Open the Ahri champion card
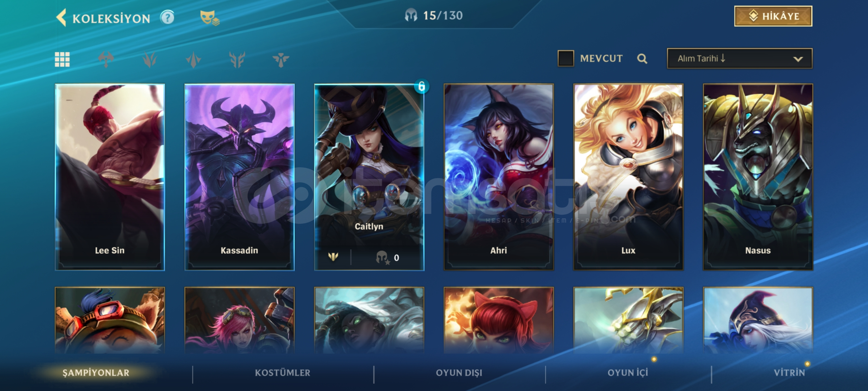Screen dimensions: 868x391 499,177
